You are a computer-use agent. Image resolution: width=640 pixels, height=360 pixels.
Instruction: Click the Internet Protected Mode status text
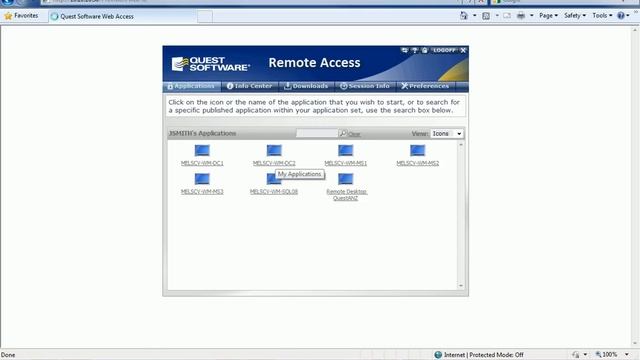pos(484,355)
